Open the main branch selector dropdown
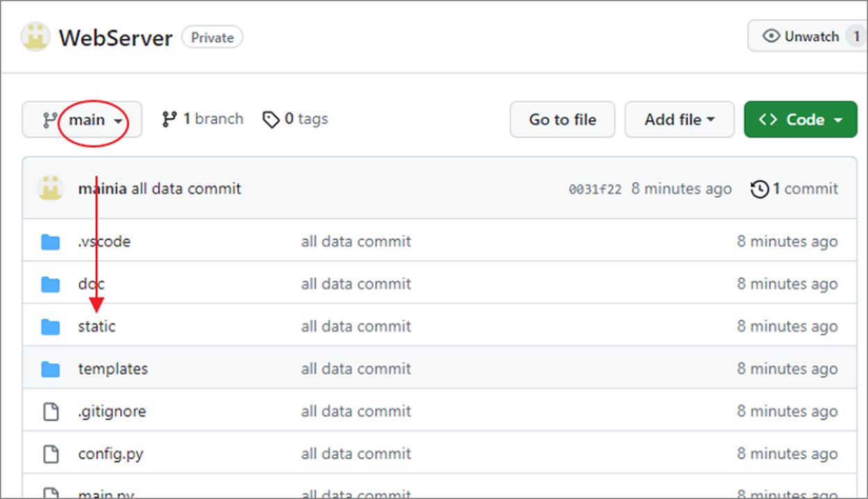 tap(82, 119)
